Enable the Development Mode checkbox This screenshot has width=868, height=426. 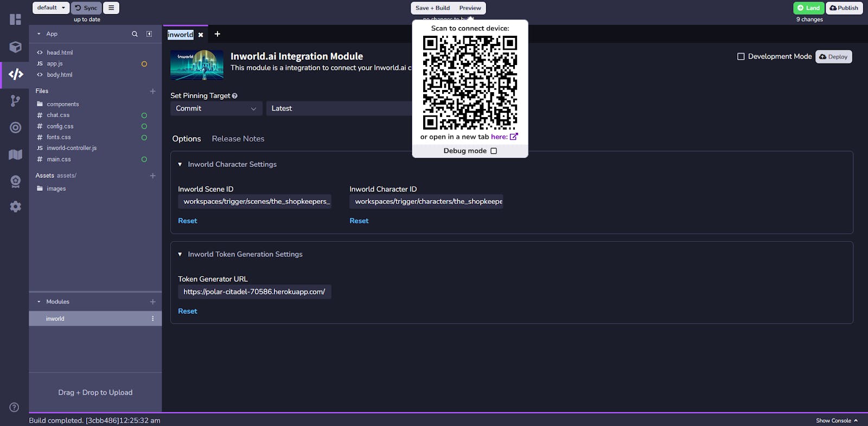pyautogui.click(x=741, y=56)
